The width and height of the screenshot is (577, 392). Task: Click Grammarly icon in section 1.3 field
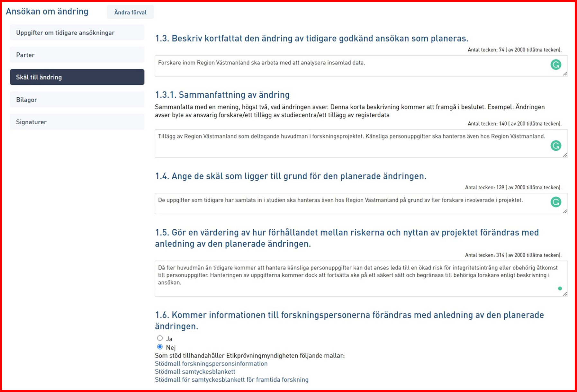point(556,65)
